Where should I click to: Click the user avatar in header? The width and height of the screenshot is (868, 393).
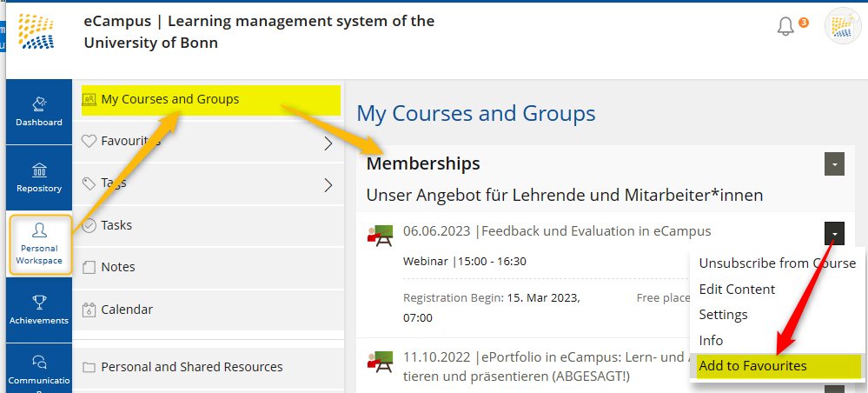(842, 26)
